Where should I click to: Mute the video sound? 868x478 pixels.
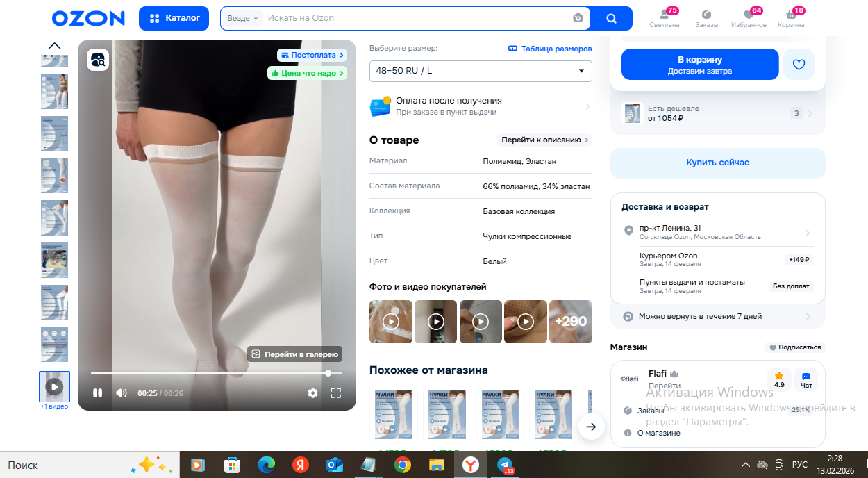click(122, 393)
